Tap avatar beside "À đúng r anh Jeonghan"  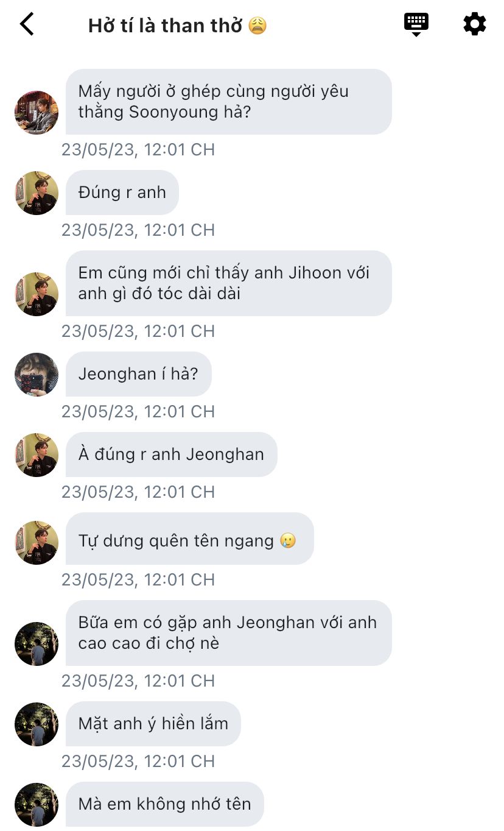[37, 455]
